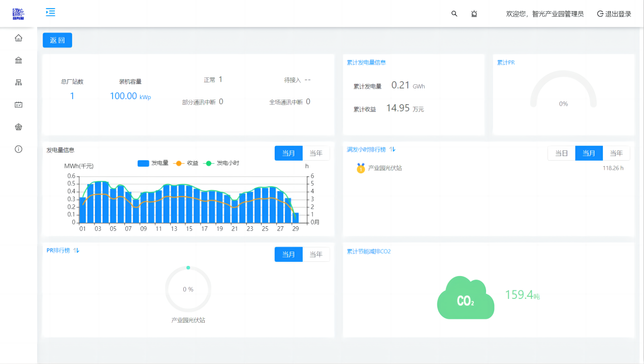Click the 返回 button
This screenshot has height=364, width=644.
tap(57, 40)
